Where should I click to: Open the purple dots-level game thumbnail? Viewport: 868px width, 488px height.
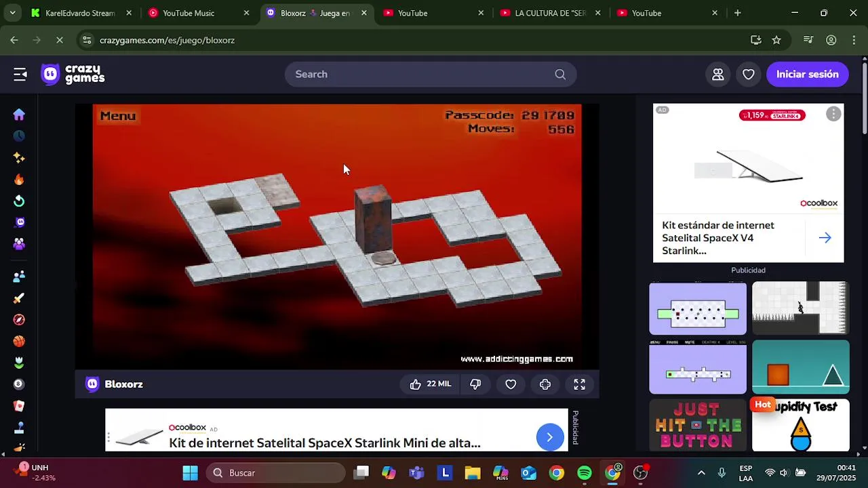698,308
